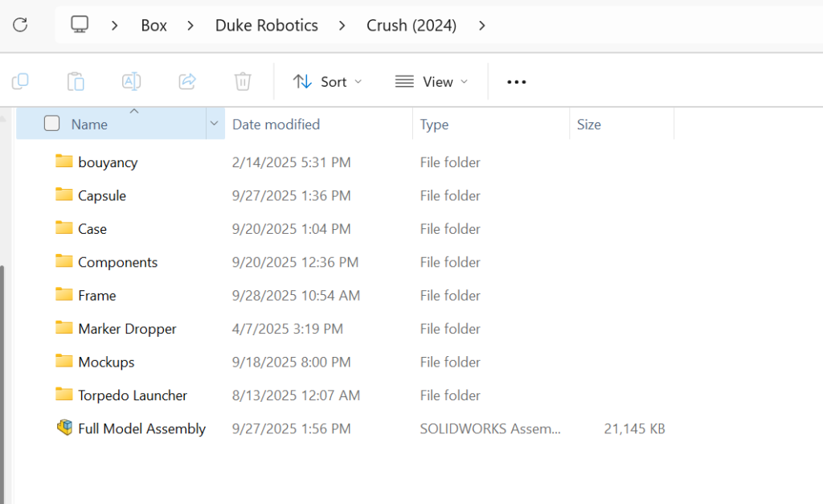Click the Delete trash can icon
Viewport: 823px width, 504px height.
[x=243, y=81]
